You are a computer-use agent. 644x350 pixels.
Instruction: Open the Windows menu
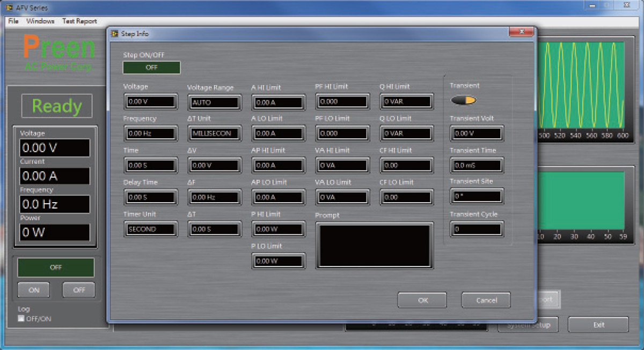coord(40,21)
